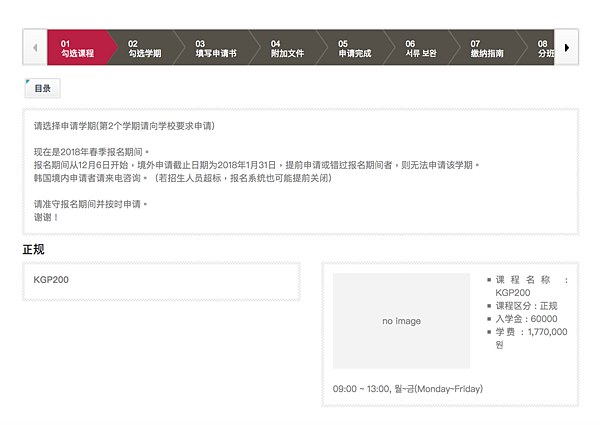Screen dimensions: 600x425
Task: Go to step 04 附加文件
Action: coord(287,48)
